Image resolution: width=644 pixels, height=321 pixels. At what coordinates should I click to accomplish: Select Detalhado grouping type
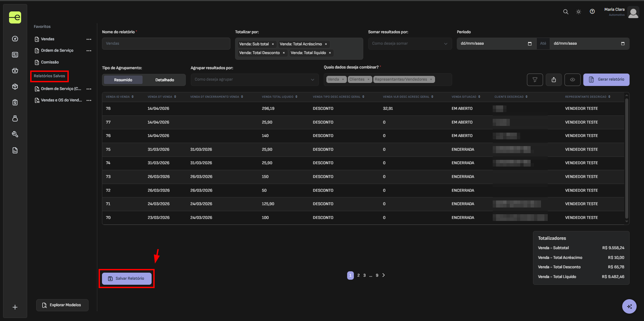[x=164, y=80]
